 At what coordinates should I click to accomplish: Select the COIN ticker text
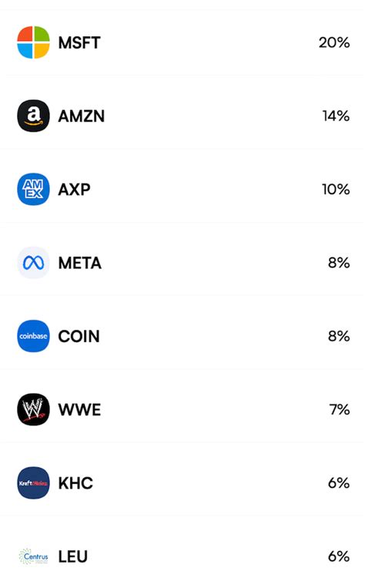point(79,336)
